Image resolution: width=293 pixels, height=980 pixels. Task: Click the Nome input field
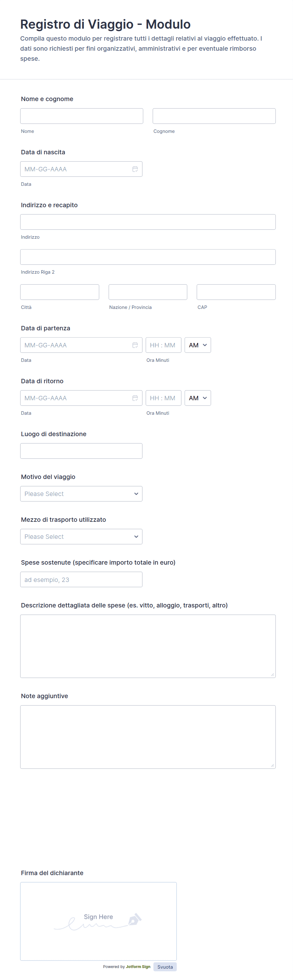(81, 116)
